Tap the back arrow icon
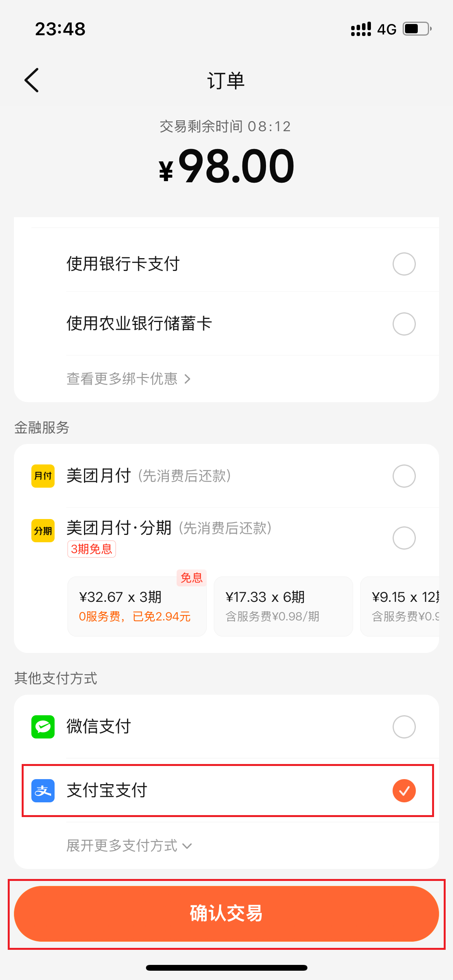This screenshot has width=453, height=980. 32,80
